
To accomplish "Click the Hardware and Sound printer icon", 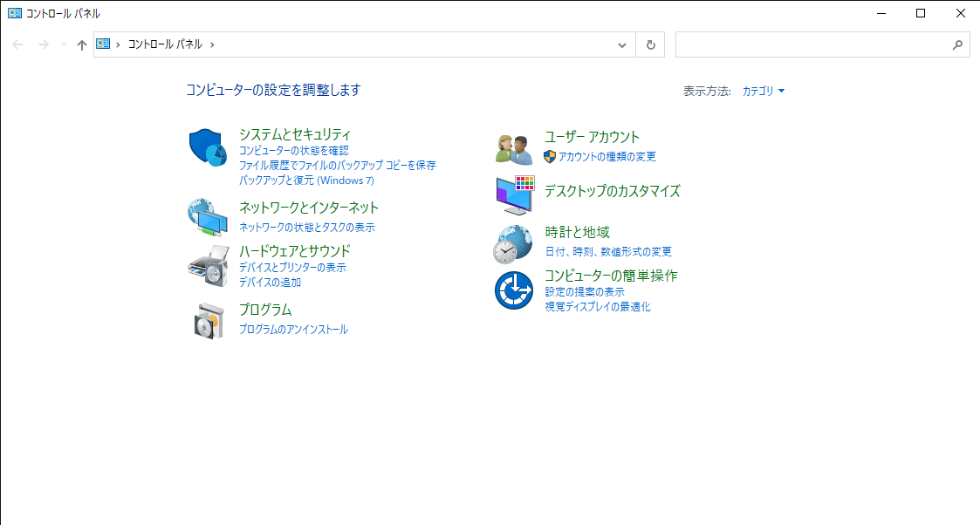I will (x=208, y=266).
